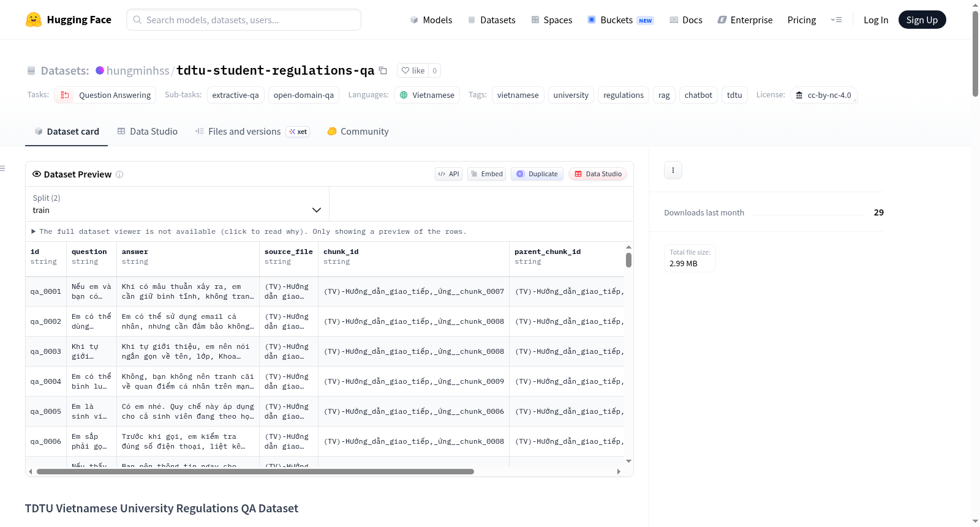Screen dimensions: 980x527
Task: Click the Sign Up button
Action: pos(922,20)
